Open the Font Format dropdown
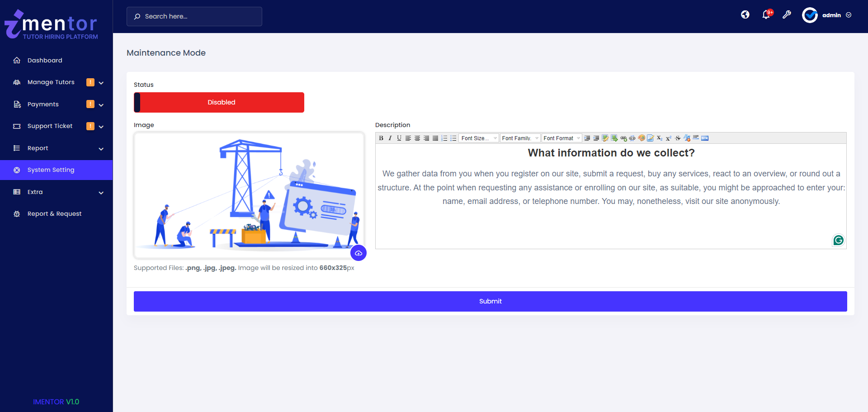This screenshot has height=412, width=868. [561, 138]
